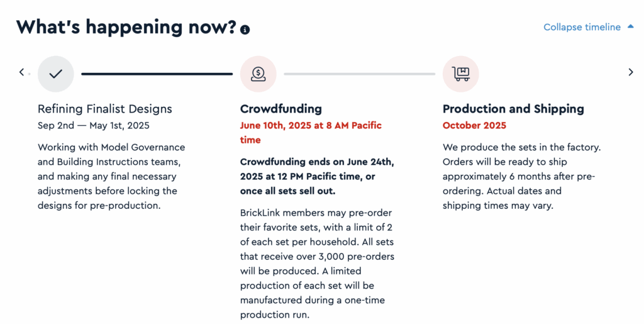Go to previous timeline stages with left chevron

point(22,72)
